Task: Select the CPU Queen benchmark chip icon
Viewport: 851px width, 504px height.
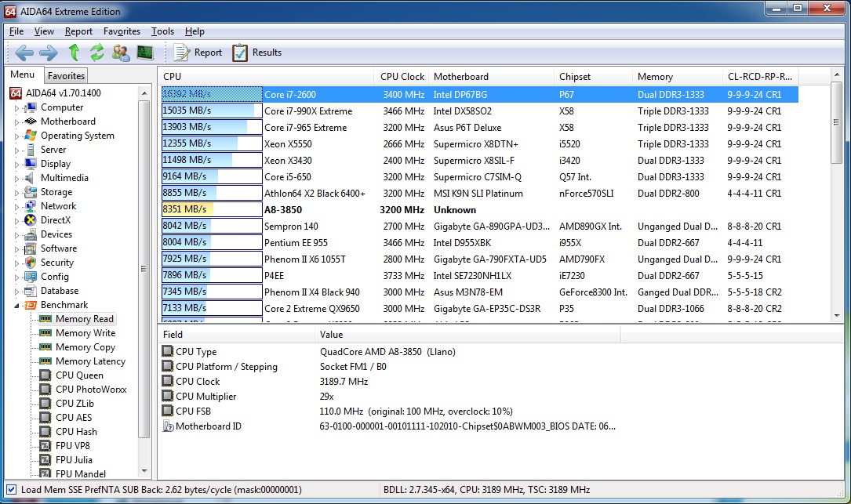Action: [x=45, y=375]
